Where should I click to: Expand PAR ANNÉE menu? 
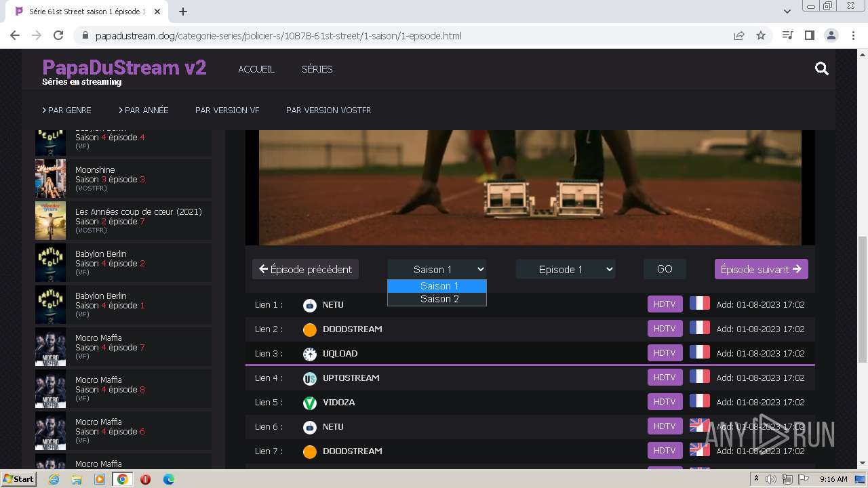[x=144, y=110]
